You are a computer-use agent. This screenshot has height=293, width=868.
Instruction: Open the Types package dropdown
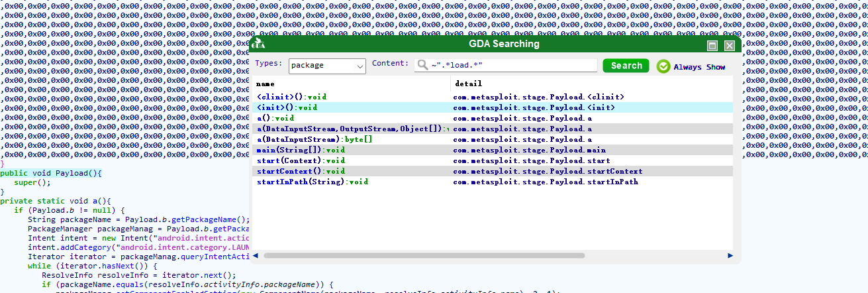328,66
